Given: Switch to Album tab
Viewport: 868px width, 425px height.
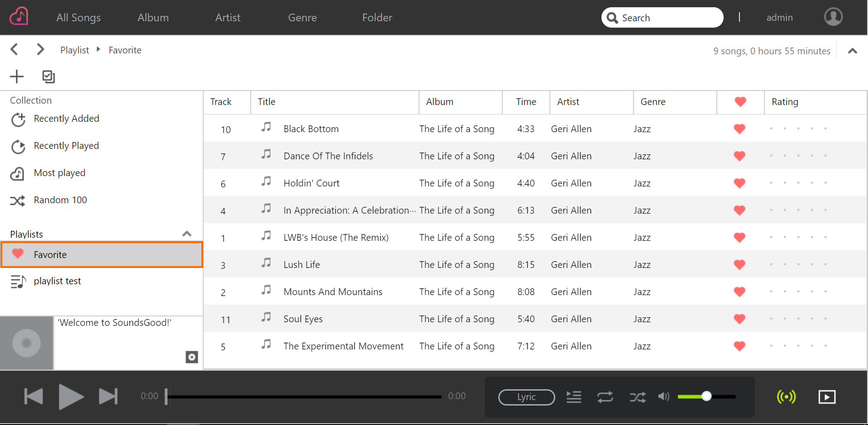Looking at the screenshot, I should [x=153, y=18].
